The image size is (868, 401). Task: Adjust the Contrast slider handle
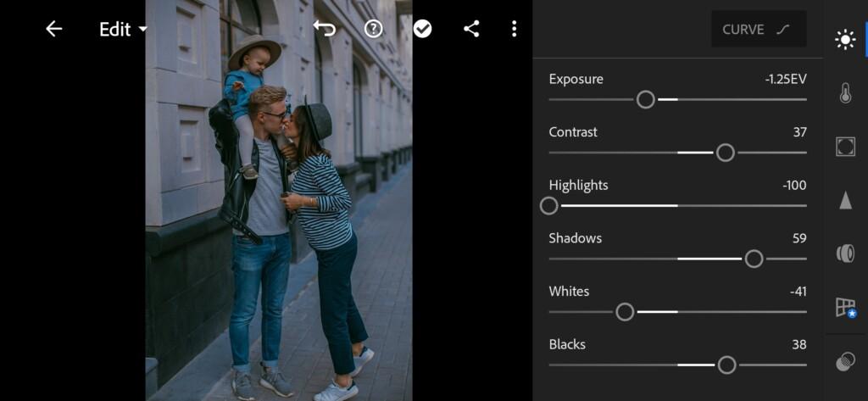tap(726, 153)
